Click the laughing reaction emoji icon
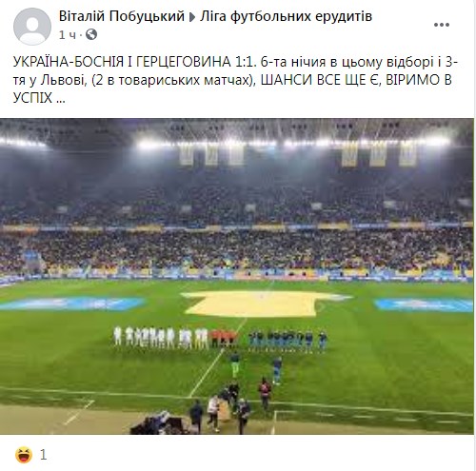 tap(24, 455)
